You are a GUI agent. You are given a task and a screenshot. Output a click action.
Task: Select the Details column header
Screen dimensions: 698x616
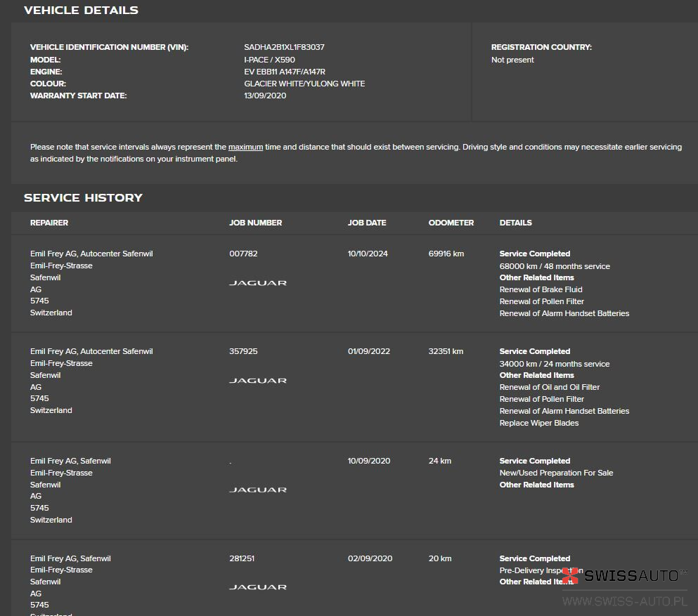coord(515,223)
